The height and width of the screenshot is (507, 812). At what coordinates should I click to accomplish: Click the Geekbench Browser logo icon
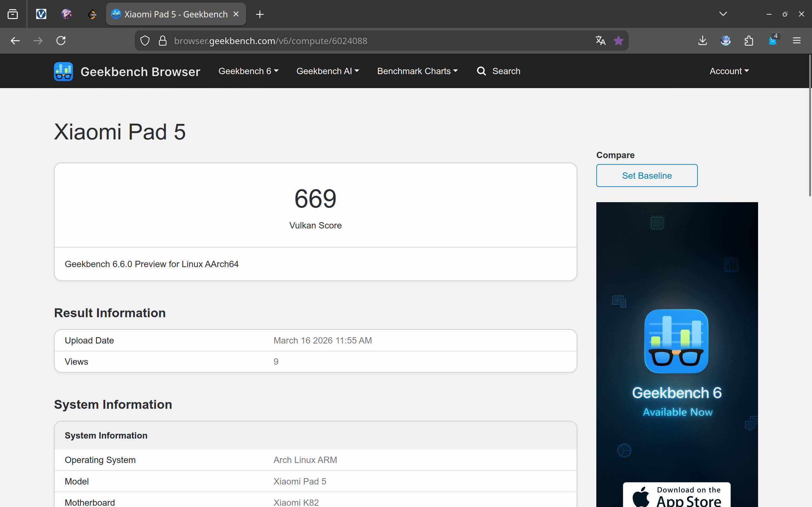coord(63,71)
